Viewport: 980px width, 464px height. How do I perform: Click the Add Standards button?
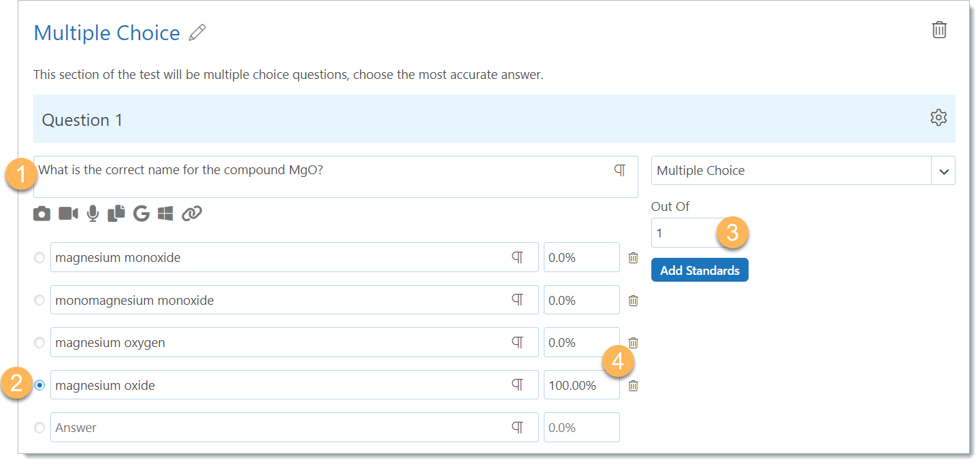[700, 270]
